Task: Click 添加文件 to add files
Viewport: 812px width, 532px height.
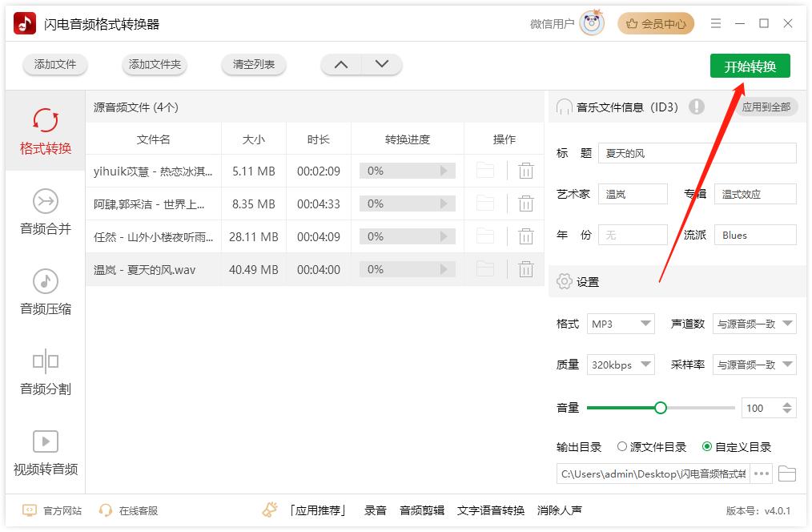Action: click(x=54, y=66)
